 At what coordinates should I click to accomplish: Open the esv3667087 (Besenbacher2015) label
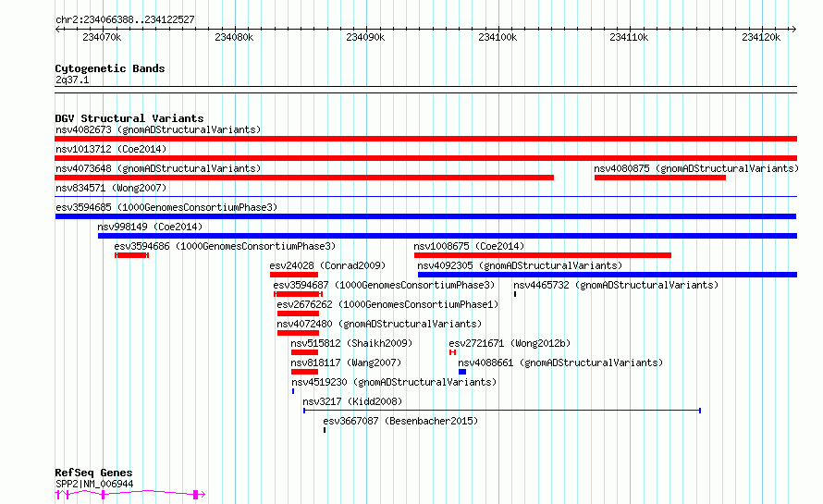pos(400,421)
